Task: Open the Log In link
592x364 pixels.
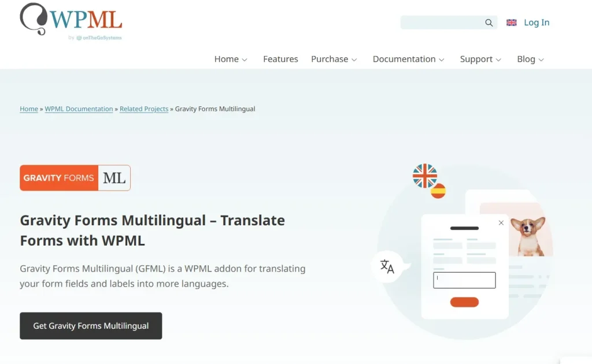Action: point(536,23)
